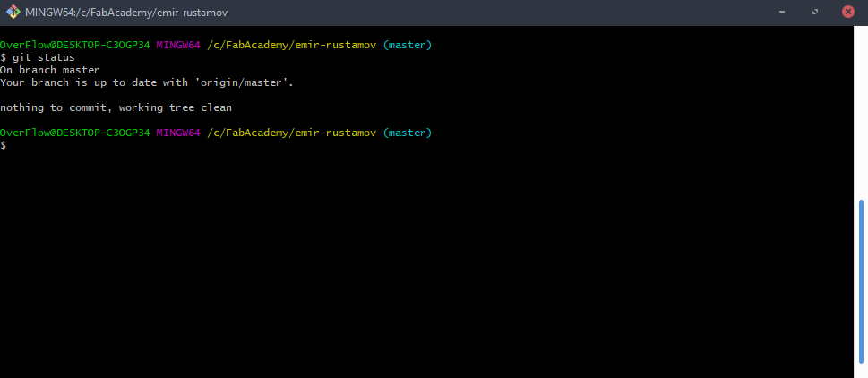The width and height of the screenshot is (868, 378).
Task: Click the first 'OverFlow@DESKTOP-C3OGP34' prompt text
Action: pyautogui.click(x=75, y=46)
